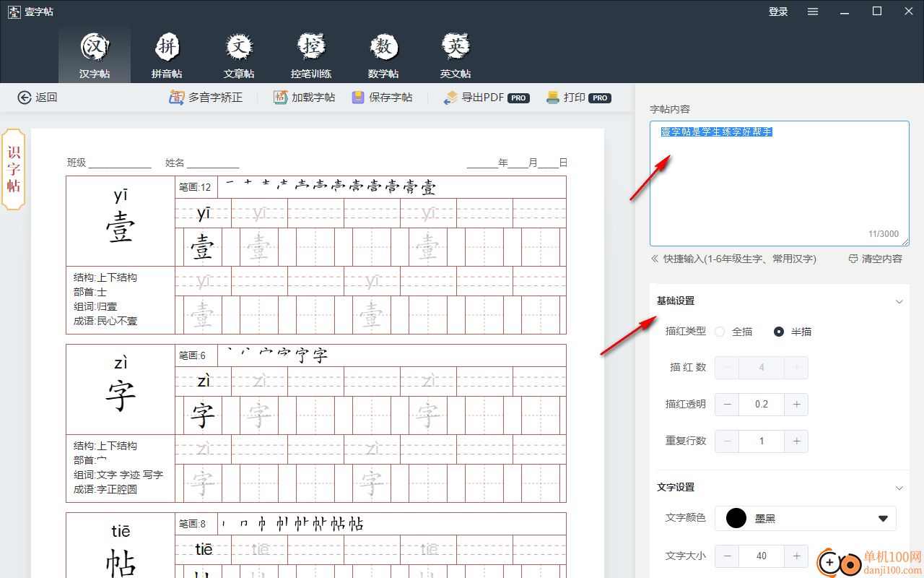924x578 pixels.
Task: Click the 字帖内容 text area
Action: tap(780, 184)
